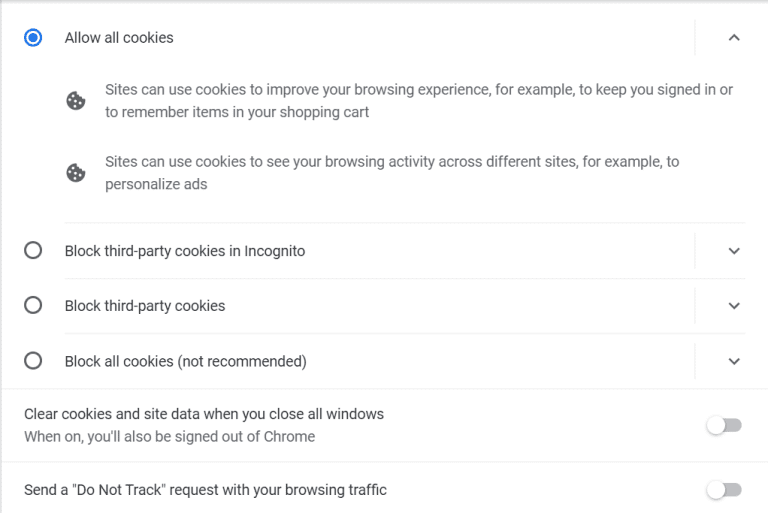Screen dimensions: 768x513
Task: Select Block all cookies (not recommended) radio
Action: click(33, 361)
